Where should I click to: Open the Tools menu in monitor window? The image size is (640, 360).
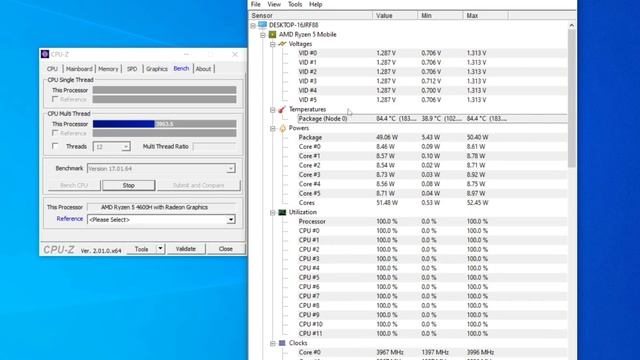coord(295,4)
